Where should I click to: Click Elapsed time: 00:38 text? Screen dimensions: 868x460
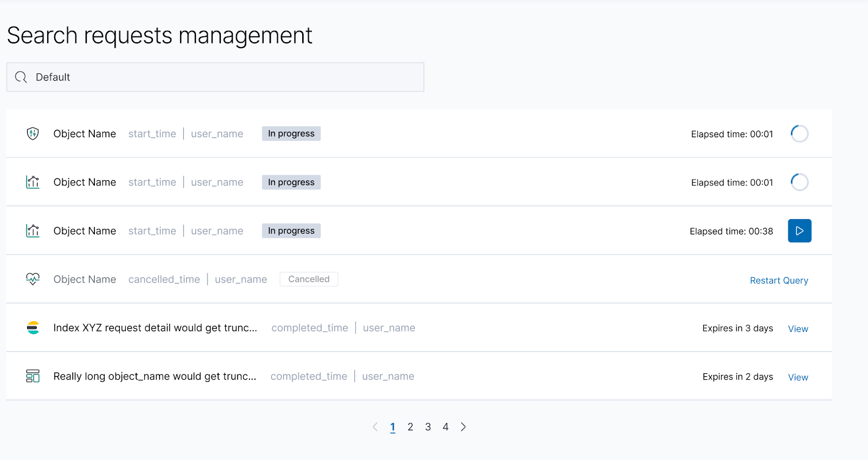(731, 231)
